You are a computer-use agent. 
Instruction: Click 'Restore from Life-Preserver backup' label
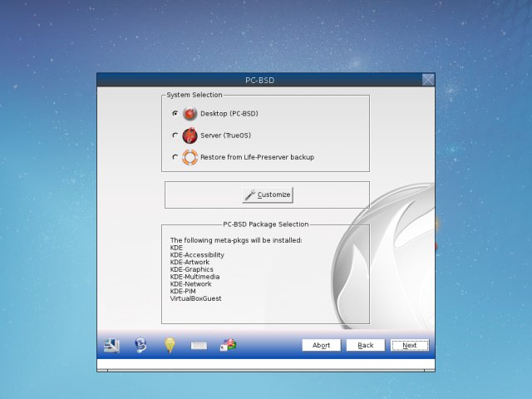[257, 157]
